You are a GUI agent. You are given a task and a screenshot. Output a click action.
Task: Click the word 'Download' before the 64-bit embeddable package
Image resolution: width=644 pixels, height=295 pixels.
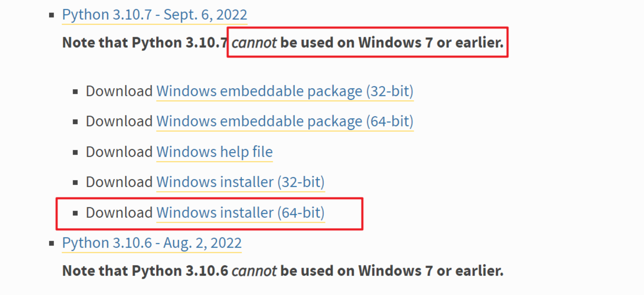click(119, 122)
